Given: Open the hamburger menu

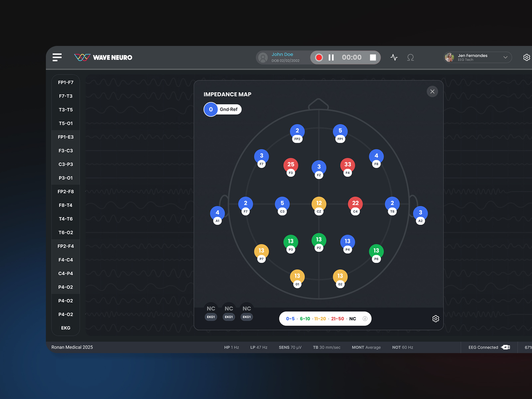Looking at the screenshot, I should (x=57, y=58).
